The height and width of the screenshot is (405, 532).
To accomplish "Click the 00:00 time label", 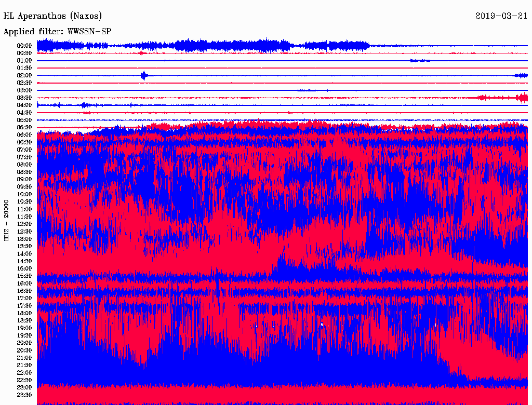I will click(24, 46).
